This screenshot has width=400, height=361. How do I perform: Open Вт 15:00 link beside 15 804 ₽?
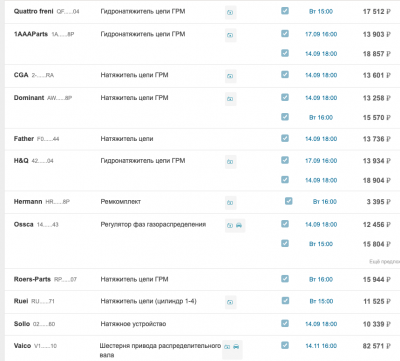[321, 244]
